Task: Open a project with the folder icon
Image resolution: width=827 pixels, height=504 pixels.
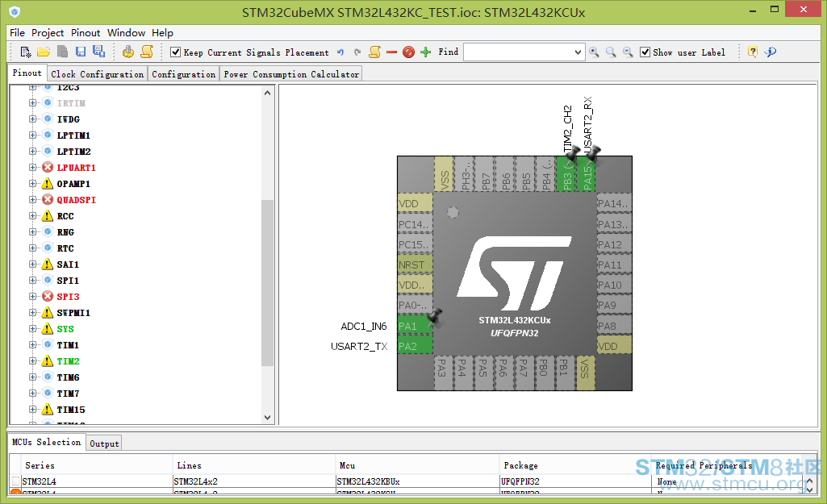Action: tap(44, 52)
